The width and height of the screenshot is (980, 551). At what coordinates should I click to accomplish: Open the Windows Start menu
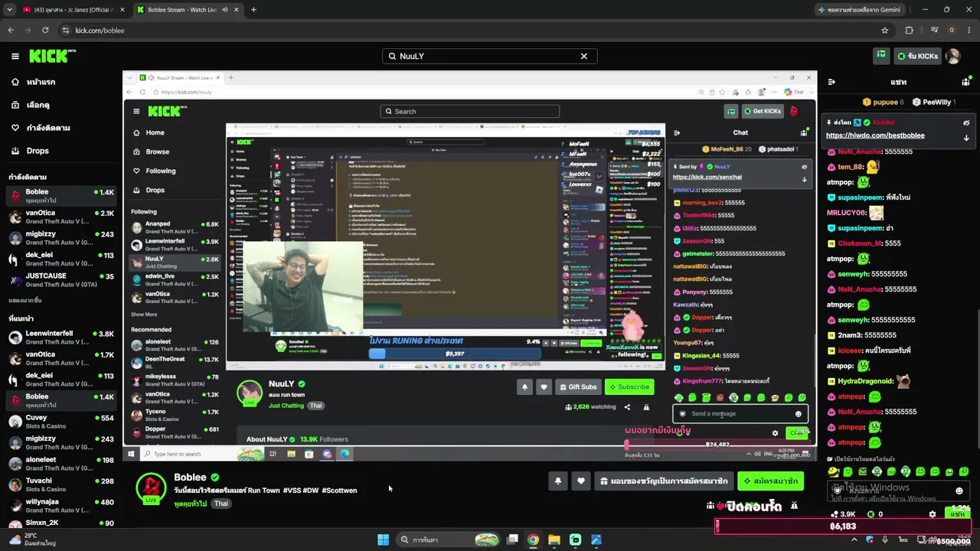383,540
